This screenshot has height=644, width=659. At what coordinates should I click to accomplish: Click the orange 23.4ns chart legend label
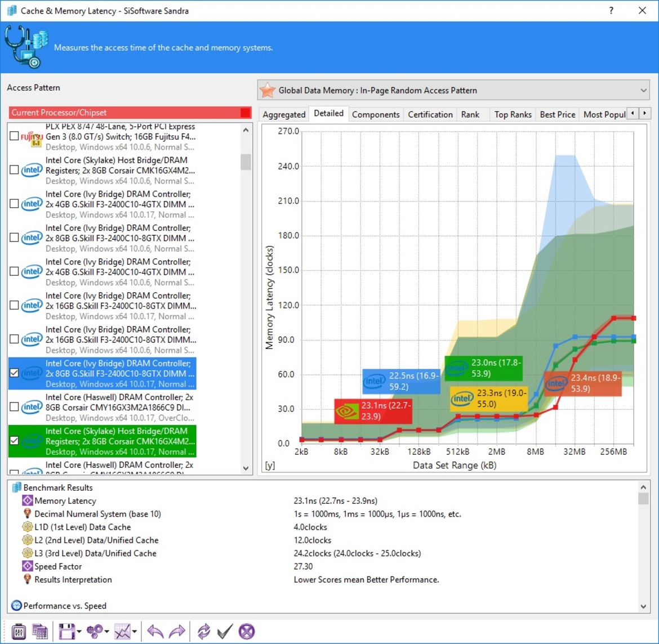[x=582, y=383]
